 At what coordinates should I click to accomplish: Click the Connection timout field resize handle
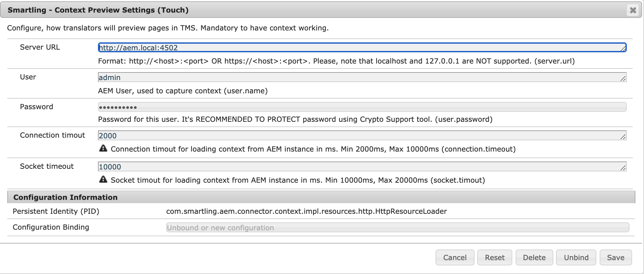(x=623, y=137)
